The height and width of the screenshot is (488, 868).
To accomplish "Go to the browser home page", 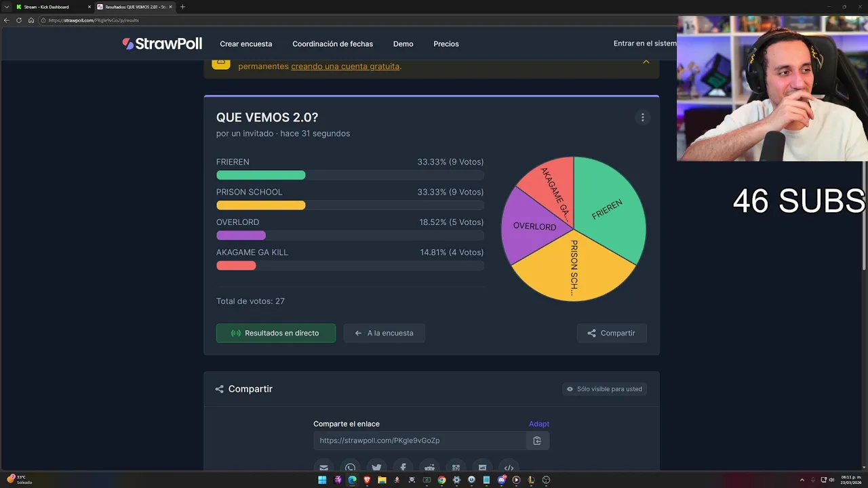I will click(31, 20).
